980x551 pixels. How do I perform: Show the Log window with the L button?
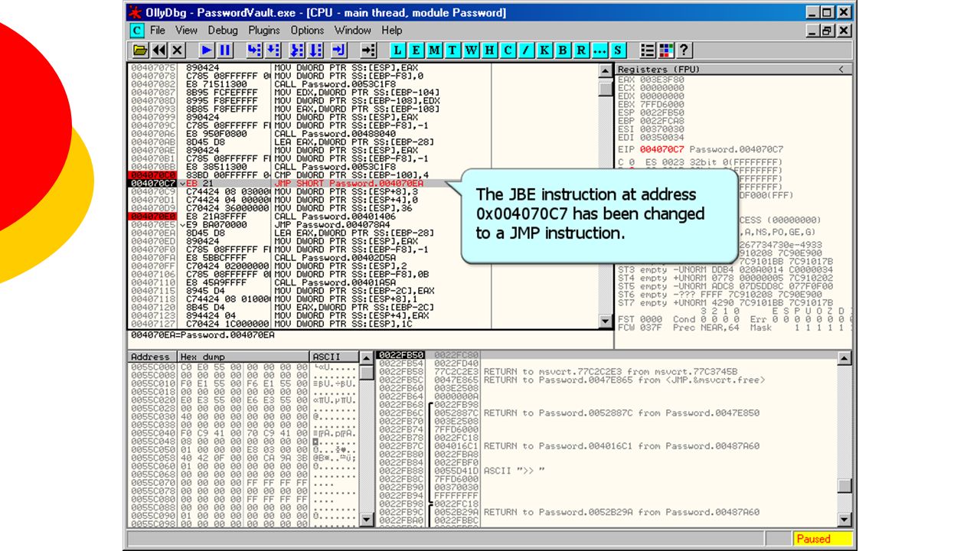398,51
